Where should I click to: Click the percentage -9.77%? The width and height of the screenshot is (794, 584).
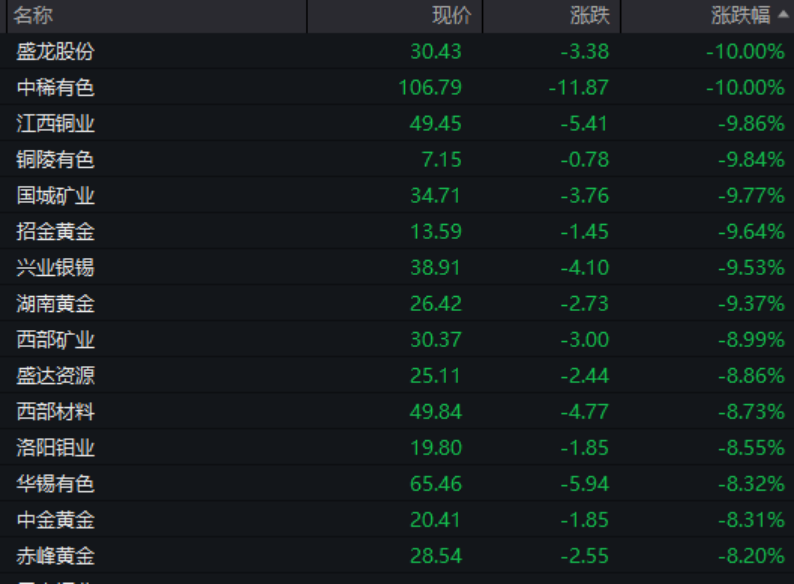pos(751,196)
